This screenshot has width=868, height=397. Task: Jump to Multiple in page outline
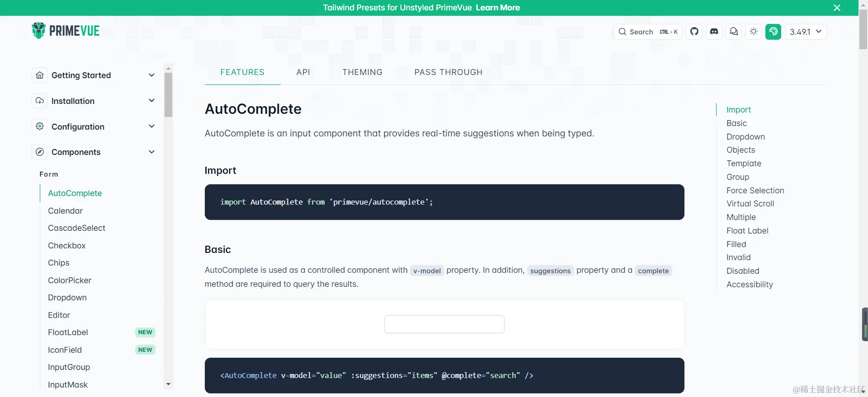tap(741, 217)
